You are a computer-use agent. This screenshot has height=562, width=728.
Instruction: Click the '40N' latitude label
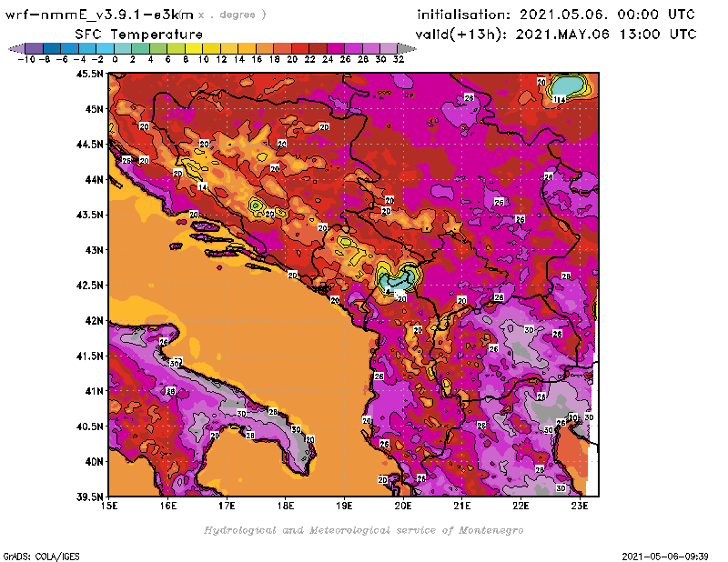click(x=94, y=462)
